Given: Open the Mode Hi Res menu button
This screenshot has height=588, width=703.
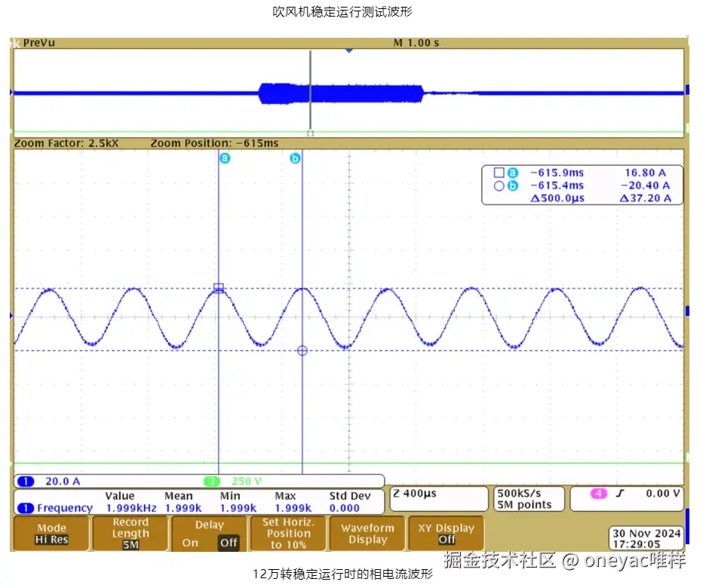Looking at the screenshot, I should [51, 533].
